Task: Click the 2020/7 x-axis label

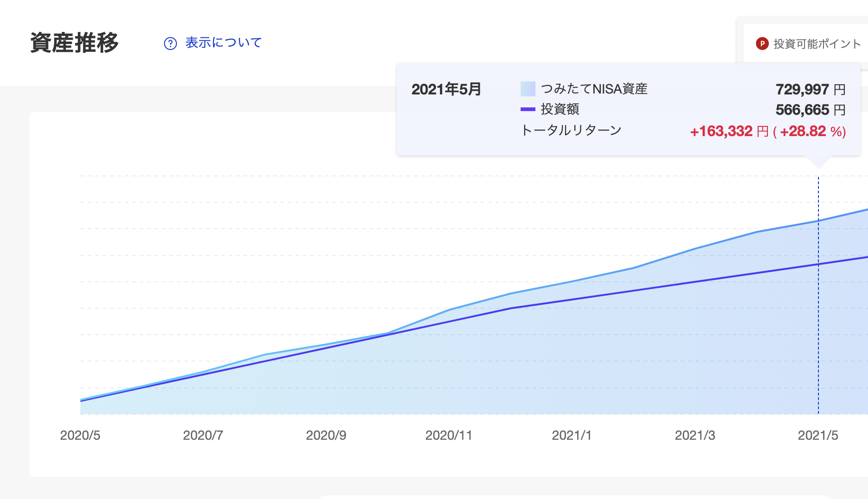Action: [203, 435]
